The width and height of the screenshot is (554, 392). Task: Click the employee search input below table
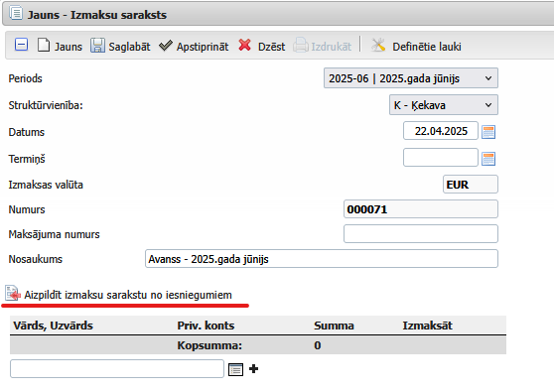tap(117, 369)
